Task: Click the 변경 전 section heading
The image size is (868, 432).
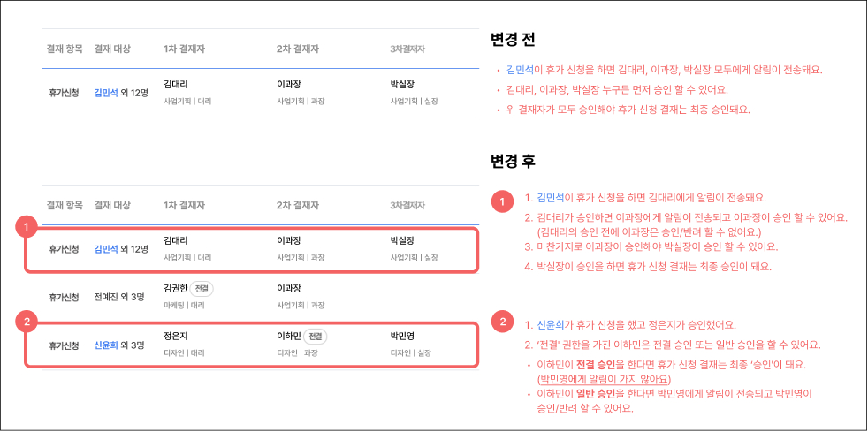Action: (x=513, y=40)
